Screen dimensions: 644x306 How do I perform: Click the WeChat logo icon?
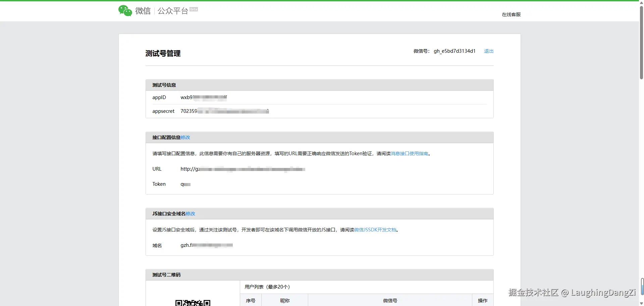(x=125, y=11)
